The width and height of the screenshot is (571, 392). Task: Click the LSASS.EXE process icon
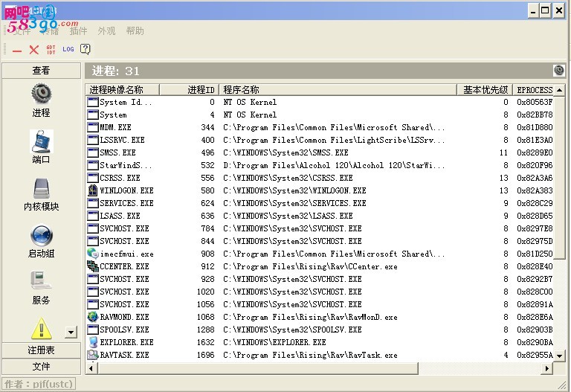(93, 216)
